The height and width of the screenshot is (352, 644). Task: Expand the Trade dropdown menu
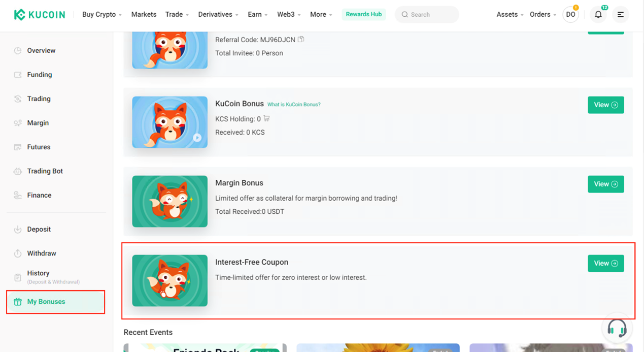click(x=177, y=15)
